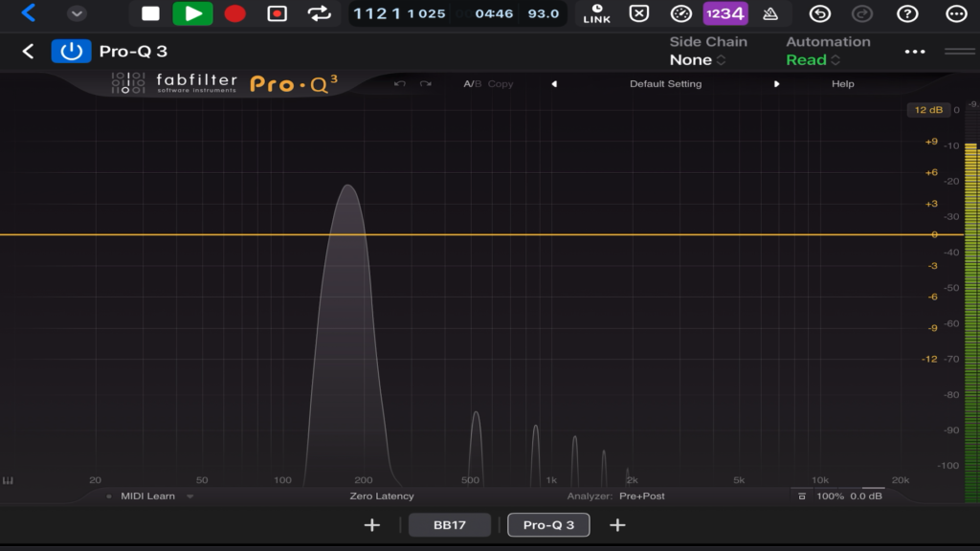Stop playback using the stop button
Viewport: 980px width, 551px height.
[x=150, y=13]
